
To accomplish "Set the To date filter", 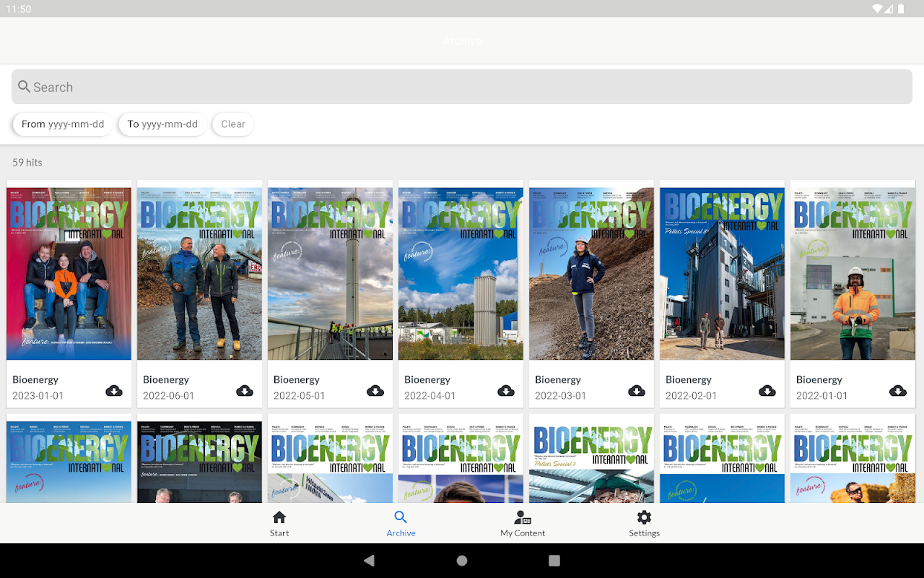I will coord(162,124).
